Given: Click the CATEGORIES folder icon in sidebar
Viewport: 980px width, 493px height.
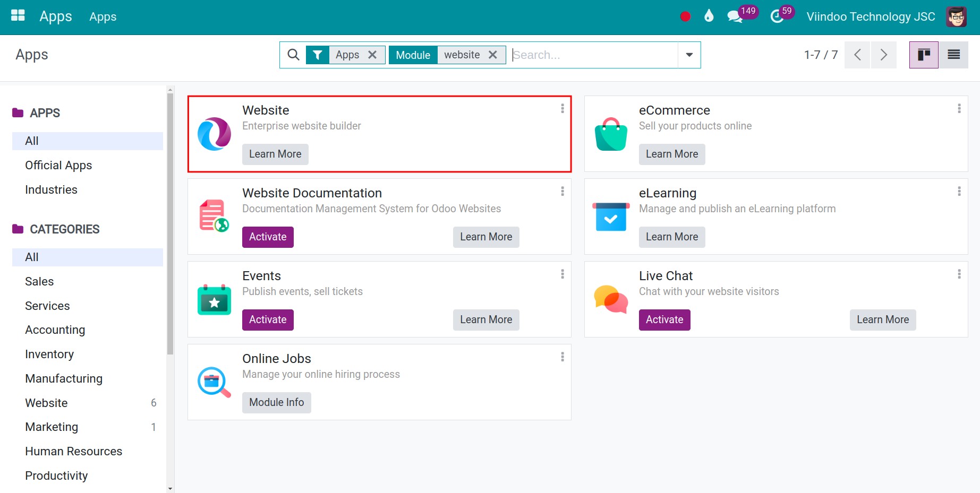Looking at the screenshot, I should pyautogui.click(x=18, y=229).
